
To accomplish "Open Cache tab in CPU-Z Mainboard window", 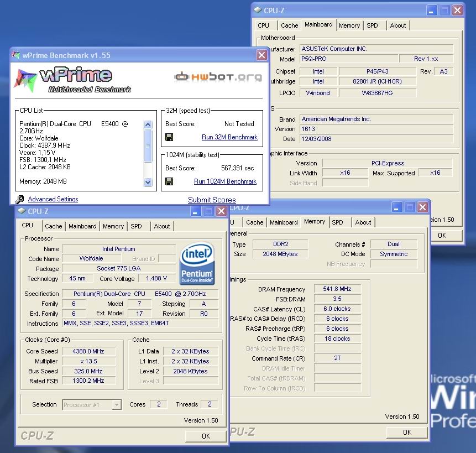I will pyautogui.click(x=289, y=25).
